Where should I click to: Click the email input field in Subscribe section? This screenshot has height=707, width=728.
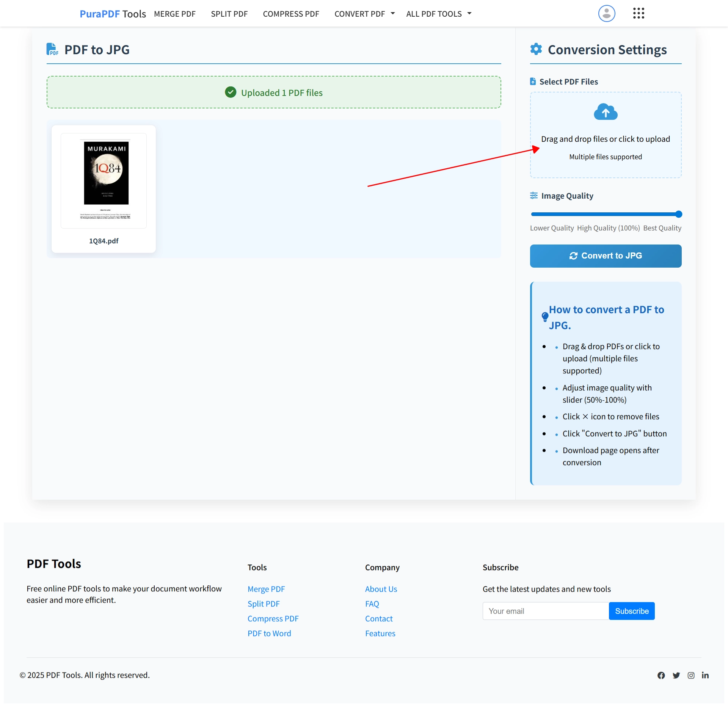coord(545,611)
